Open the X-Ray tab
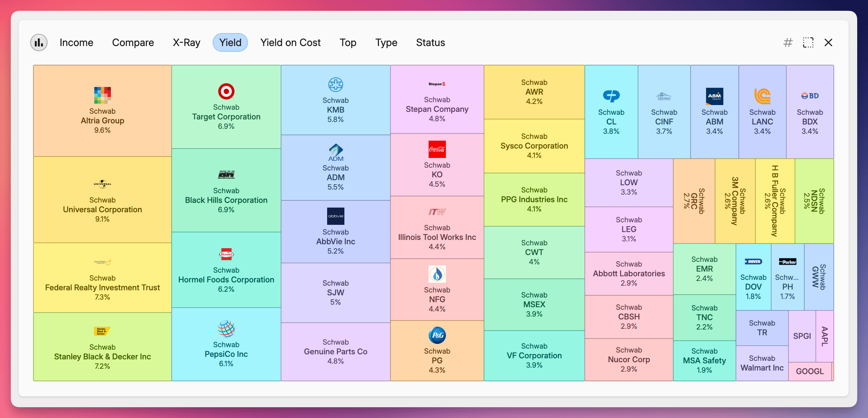Screen dimensions: 868x418 [x=186, y=43]
